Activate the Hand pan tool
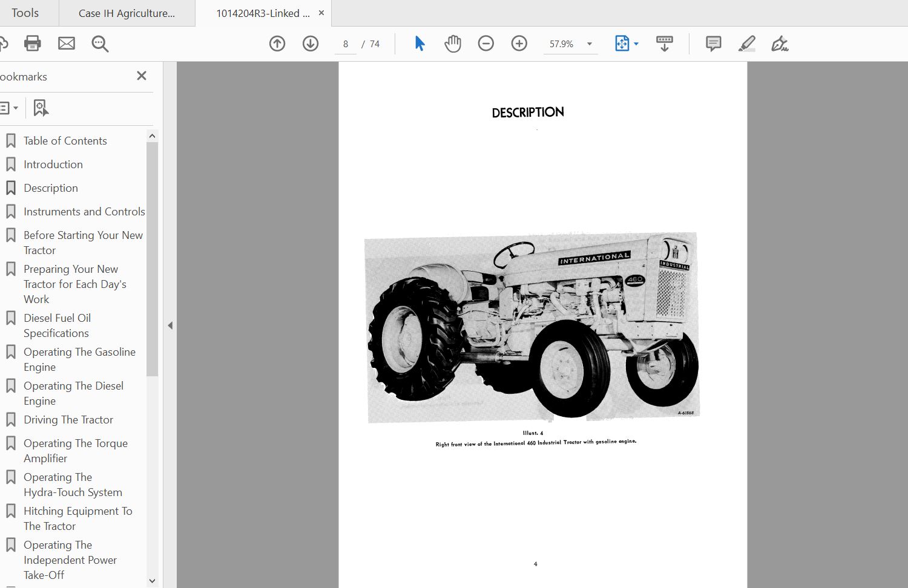The image size is (908, 588). (x=453, y=44)
